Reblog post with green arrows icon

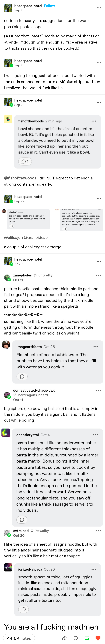point(87,638)
